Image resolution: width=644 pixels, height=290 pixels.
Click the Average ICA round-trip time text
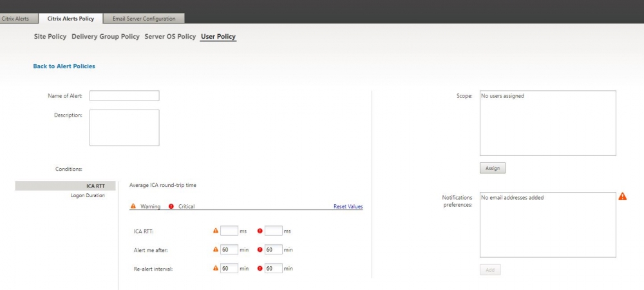(163, 185)
